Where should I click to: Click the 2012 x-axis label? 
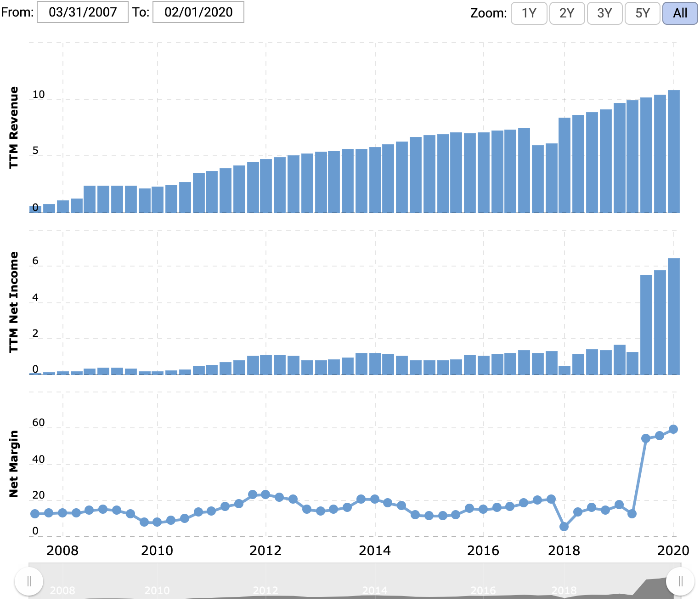265,551
